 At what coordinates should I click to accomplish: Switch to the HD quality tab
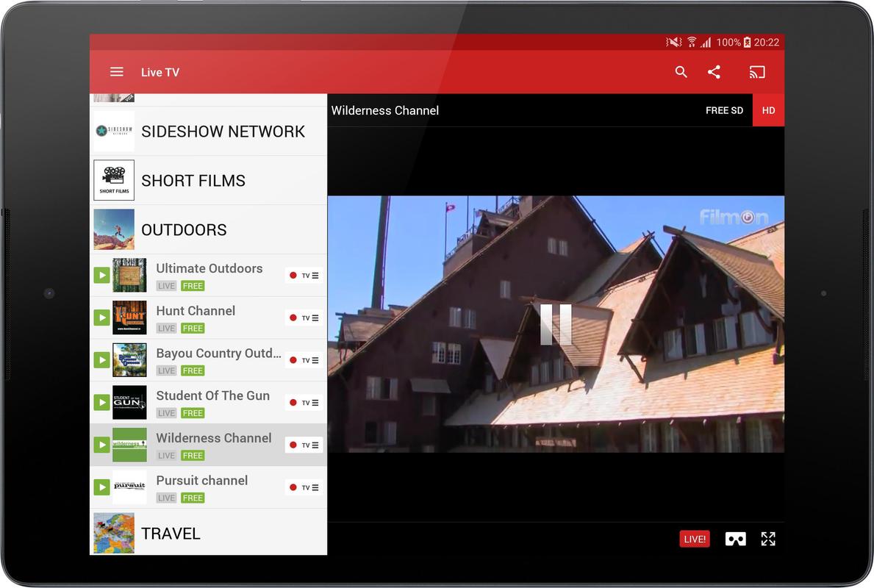tap(768, 110)
